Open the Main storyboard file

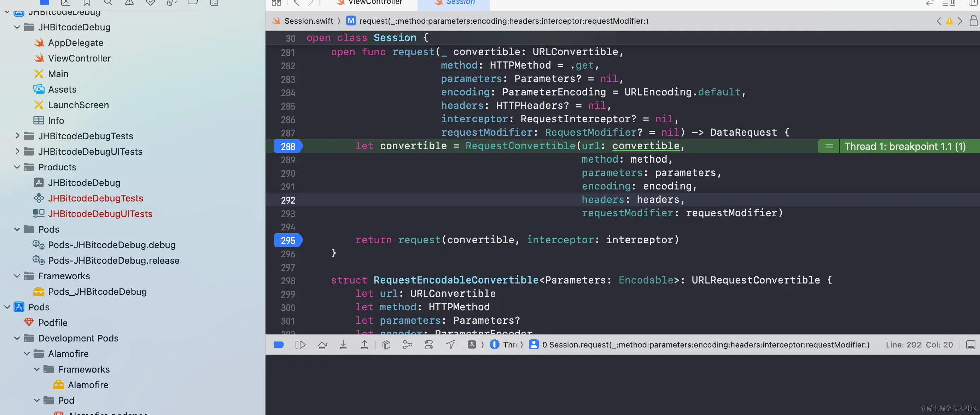tap(58, 74)
